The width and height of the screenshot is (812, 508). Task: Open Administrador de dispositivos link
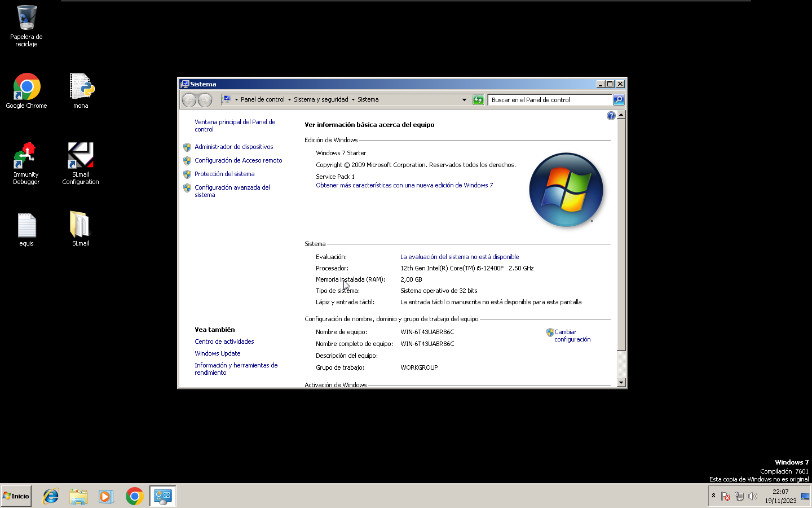coord(233,147)
